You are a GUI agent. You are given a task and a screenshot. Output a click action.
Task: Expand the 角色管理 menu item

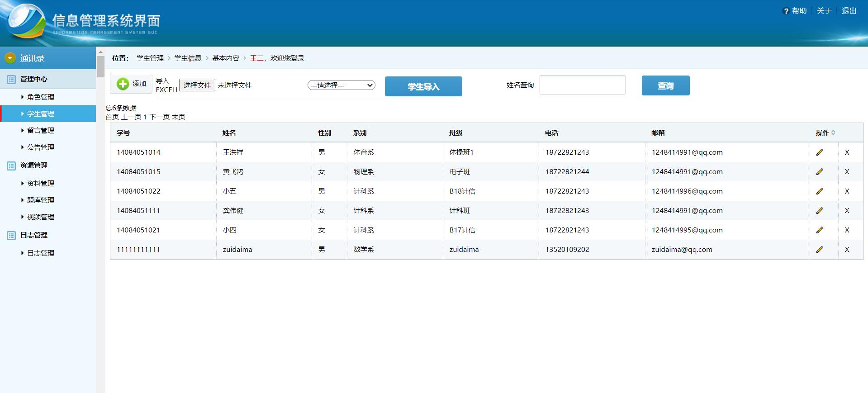pyautogui.click(x=40, y=97)
